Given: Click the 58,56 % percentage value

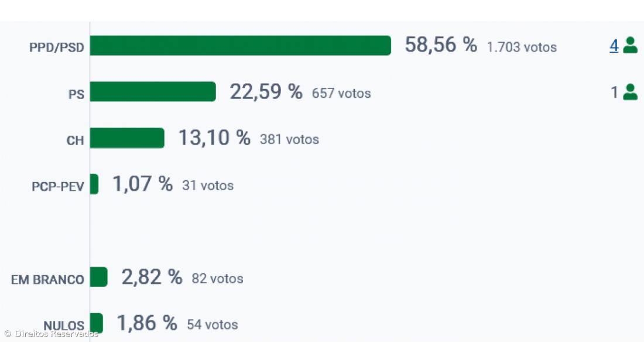Looking at the screenshot, I should pyautogui.click(x=441, y=45).
